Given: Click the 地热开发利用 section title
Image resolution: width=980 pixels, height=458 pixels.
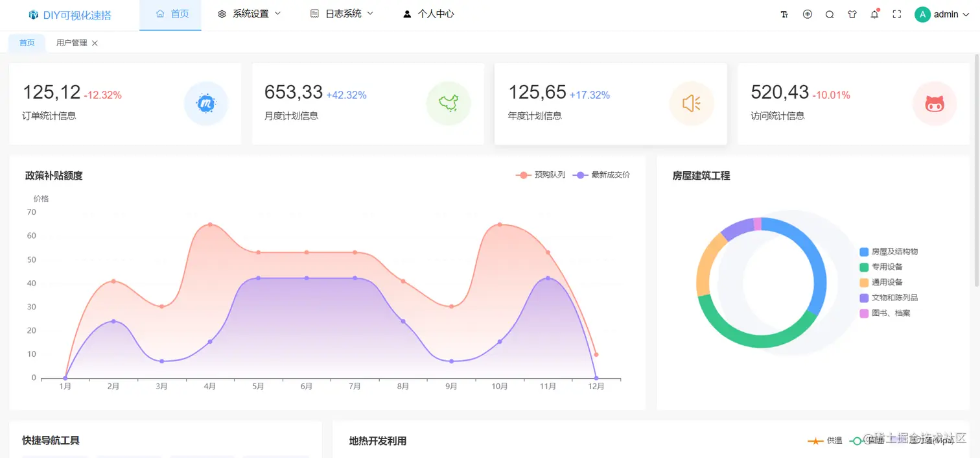Looking at the screenshot, I should [378, 441].
